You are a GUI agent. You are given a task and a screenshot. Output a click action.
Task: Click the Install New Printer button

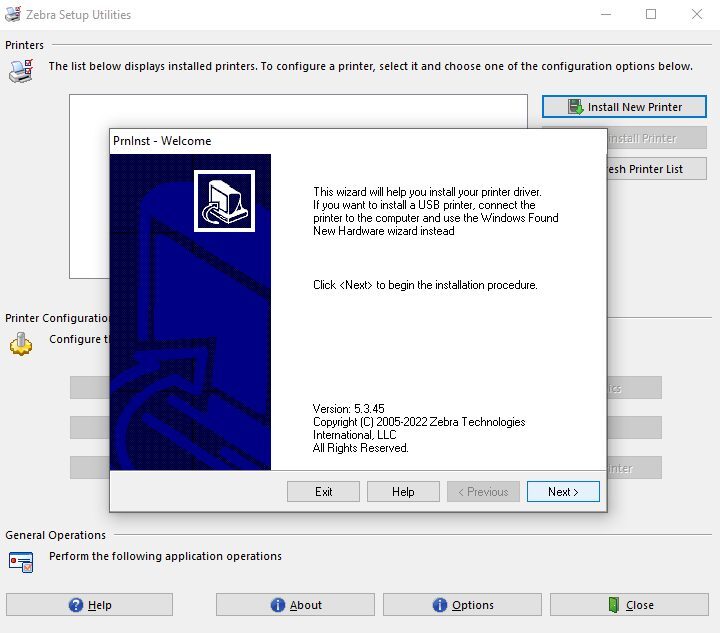[x=624, y=106]
